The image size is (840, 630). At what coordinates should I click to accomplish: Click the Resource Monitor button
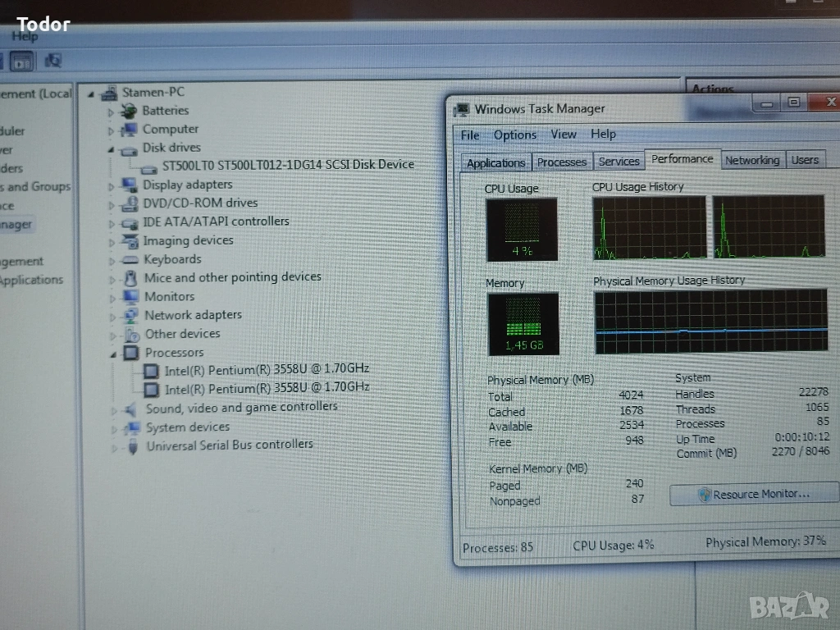click(x=753, y=494)
